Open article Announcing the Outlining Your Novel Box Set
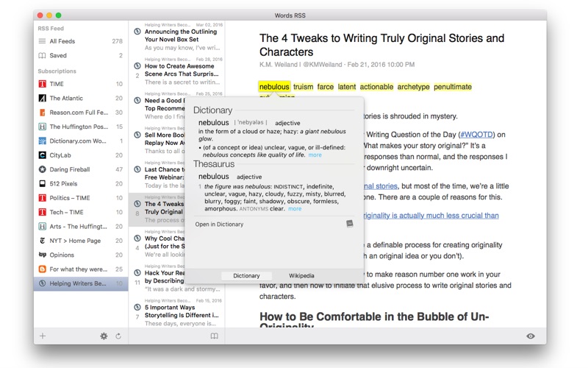The width and height of the screenshot is (588, 368). [x=176, y=37]
